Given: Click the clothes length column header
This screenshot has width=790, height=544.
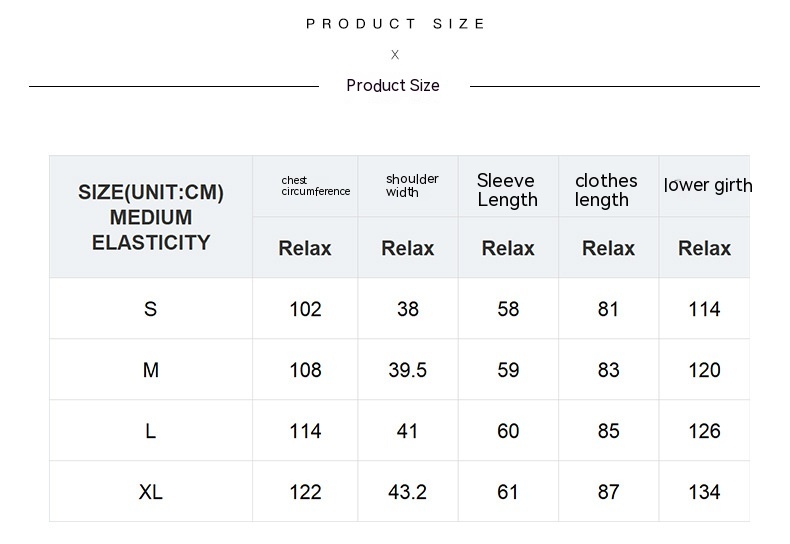Looking at the screenshot, I should point(606,190).
